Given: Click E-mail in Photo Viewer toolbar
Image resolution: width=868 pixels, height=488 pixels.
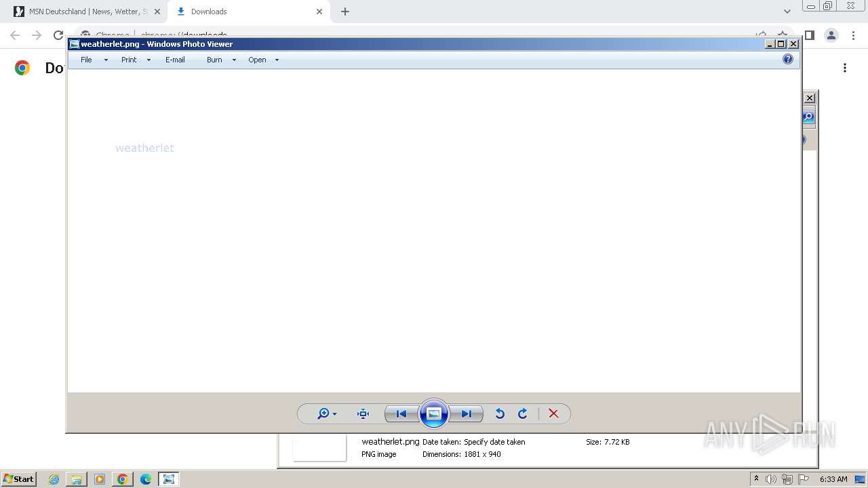Looking at the screenshot, I should (x=175, y=60).
